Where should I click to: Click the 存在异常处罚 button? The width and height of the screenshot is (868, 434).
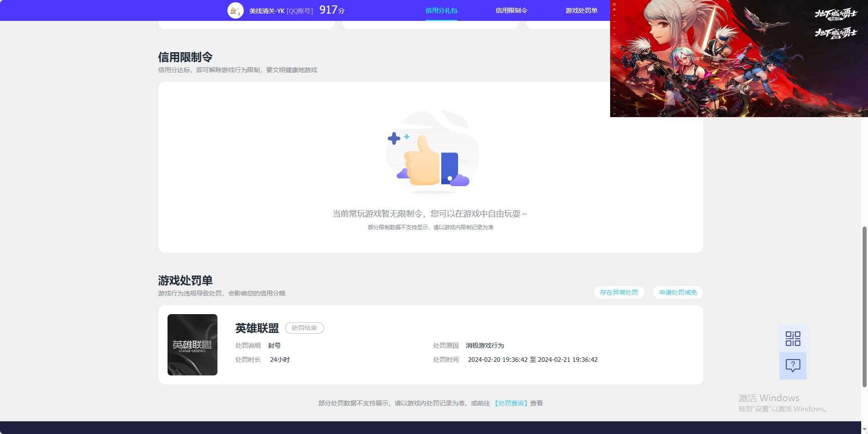click(619, 292)
